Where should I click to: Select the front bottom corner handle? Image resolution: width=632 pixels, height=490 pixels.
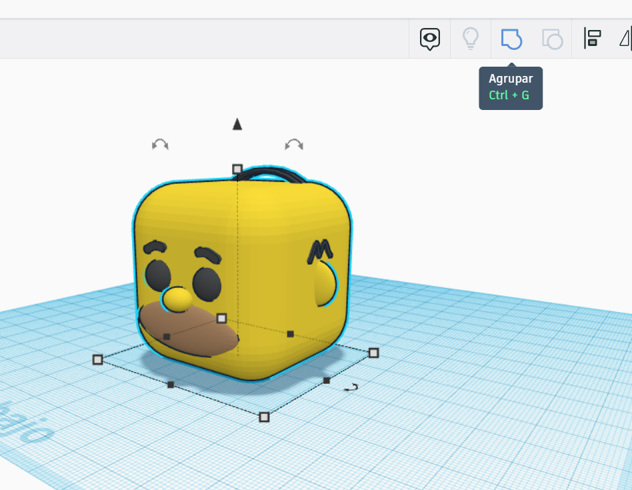(264, 417)
